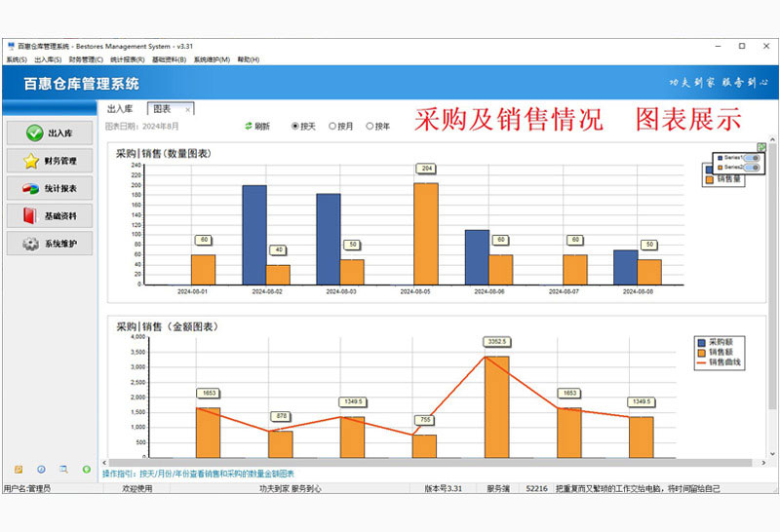This screenshot has width=780, height=532.
Task: Click the blue purchase bar for 2024-08-06
Action: click(477, 257)
